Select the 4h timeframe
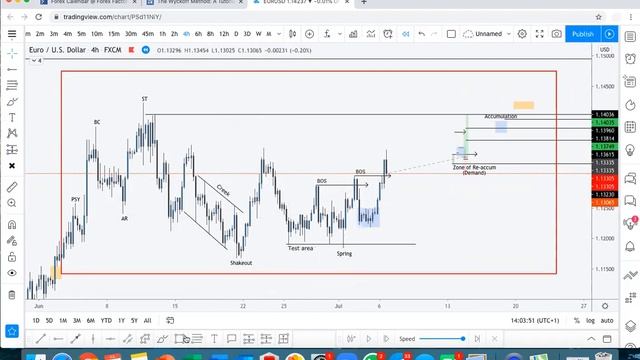The image size is (640, 360). pos(186,34)
